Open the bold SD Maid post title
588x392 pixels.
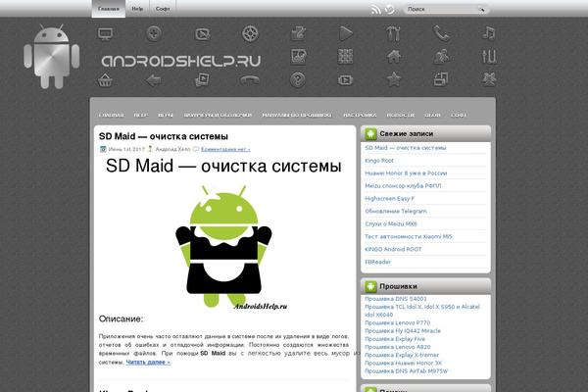click(164, 136)
